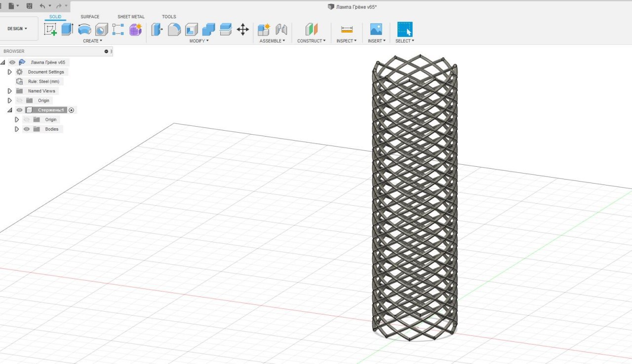Expand the Document Settings node
The image size is (632, 364).
point(9,72)
